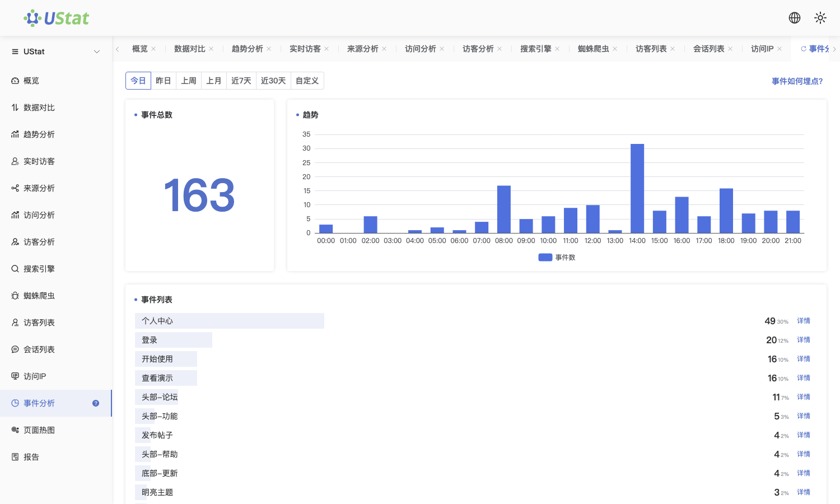Open 访客分析 in the sidebar
This screenshot has height=504, width=840.
pos(56,242)
